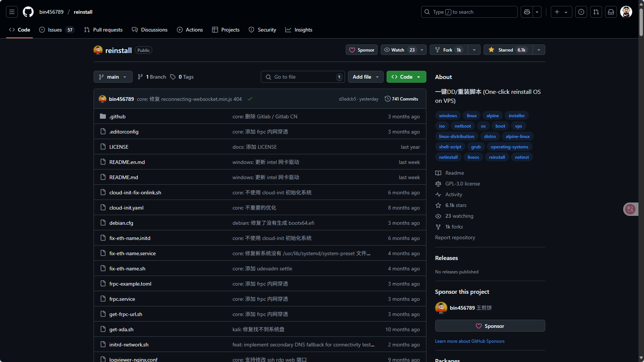644x362 pixels.
Task: Click the reinstall repository owner avatar
Action: 98,50
